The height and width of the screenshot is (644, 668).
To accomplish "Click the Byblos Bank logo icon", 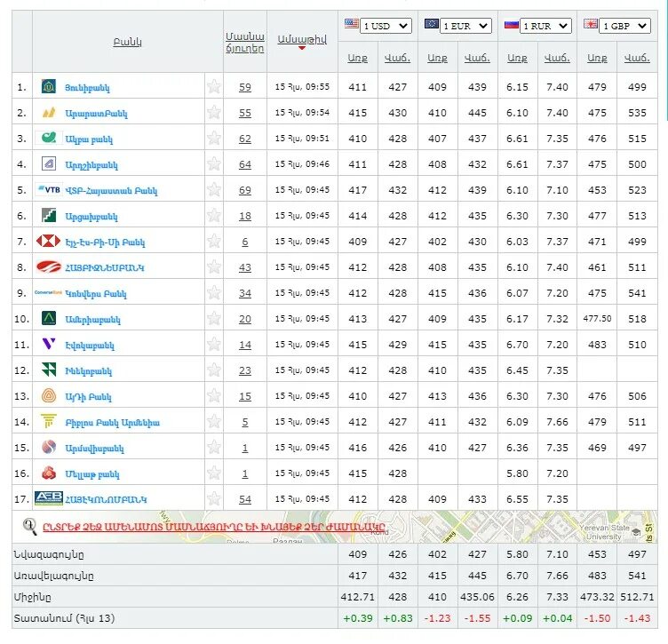I will tap(49, 421).
